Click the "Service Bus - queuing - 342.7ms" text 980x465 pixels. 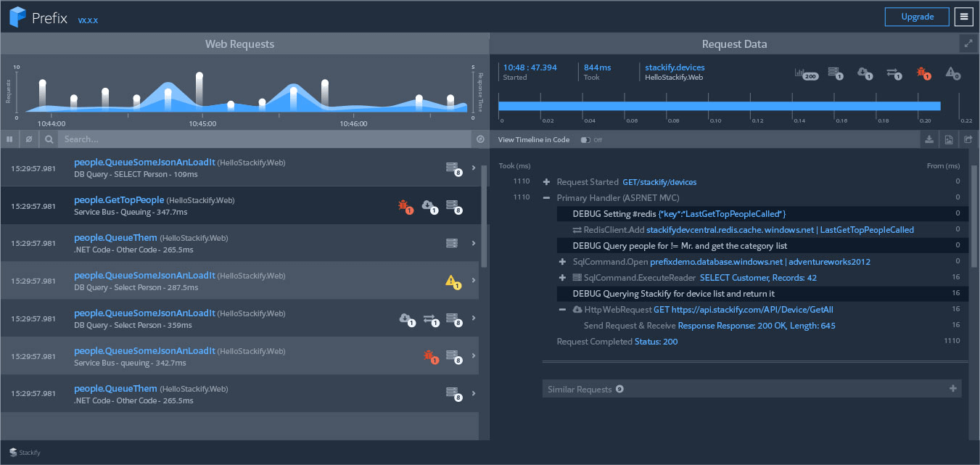[x=131, y=363]
